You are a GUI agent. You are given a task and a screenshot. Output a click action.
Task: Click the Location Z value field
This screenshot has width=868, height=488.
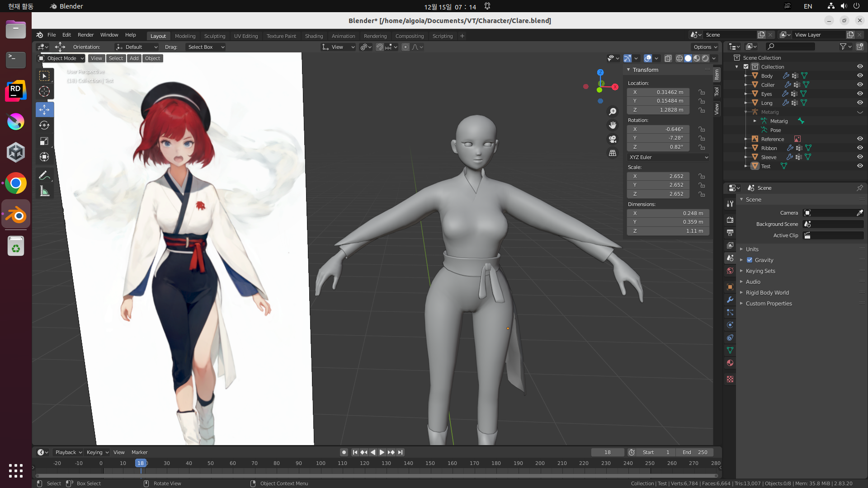pos(658,110)
